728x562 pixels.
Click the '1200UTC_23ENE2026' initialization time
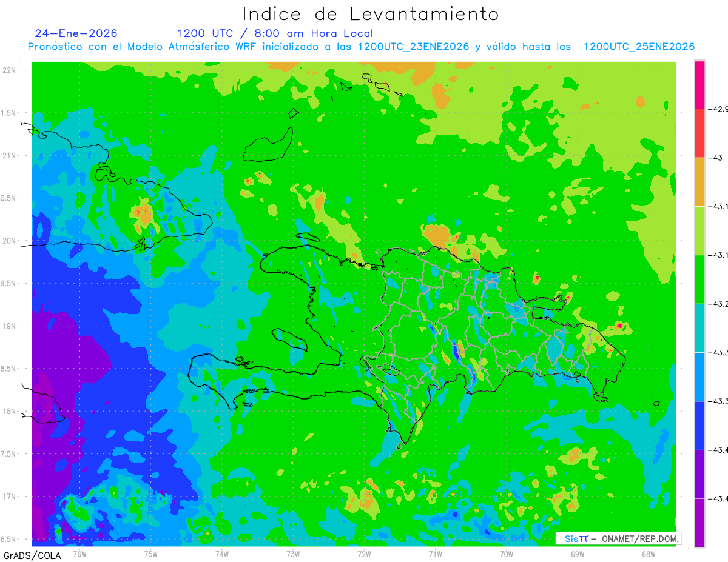click(414, 47)
